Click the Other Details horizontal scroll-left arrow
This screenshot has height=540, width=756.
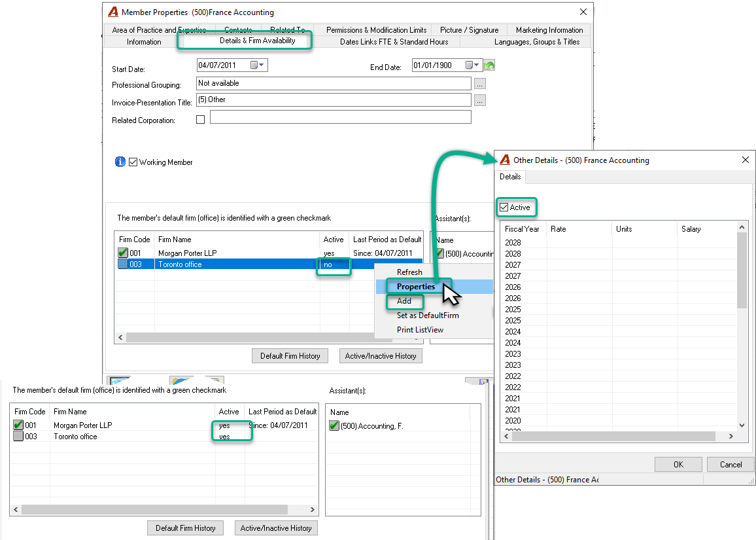point(506,436)
